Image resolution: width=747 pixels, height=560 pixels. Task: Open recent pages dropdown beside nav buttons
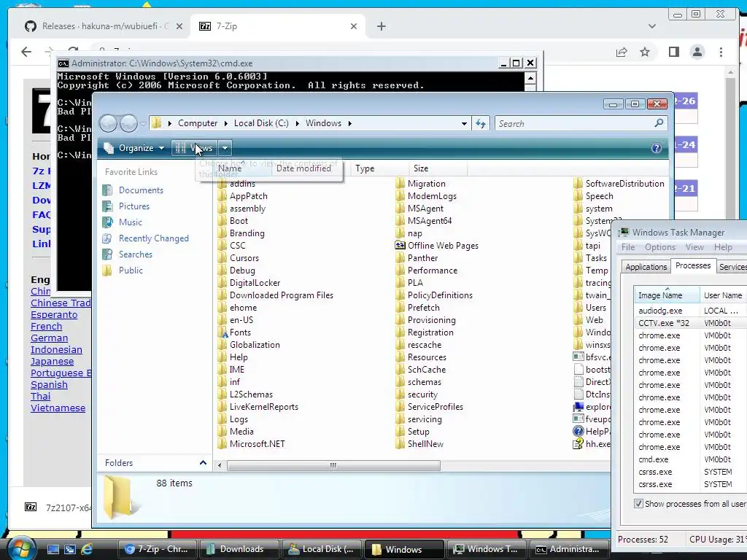(x=143, y=124)
